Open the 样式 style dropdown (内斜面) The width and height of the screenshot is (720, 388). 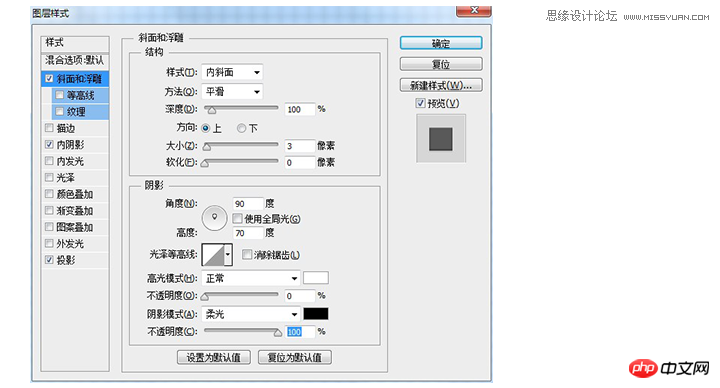[232, 72]
